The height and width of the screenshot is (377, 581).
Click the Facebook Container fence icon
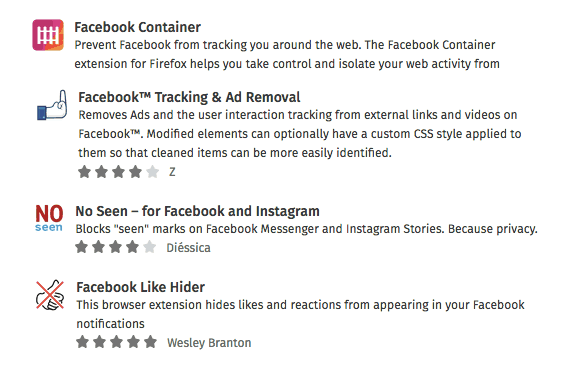[x=48, y=35]
